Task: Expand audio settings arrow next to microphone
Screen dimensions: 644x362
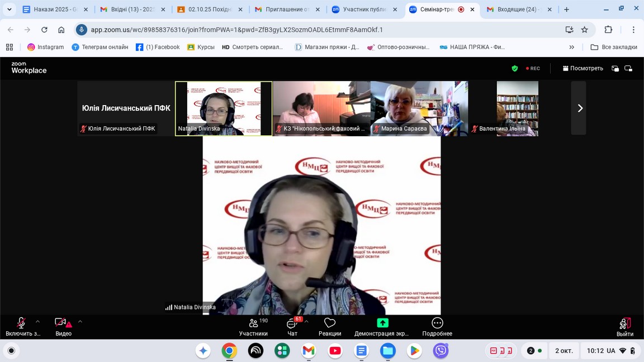Action: click(37, 322)
